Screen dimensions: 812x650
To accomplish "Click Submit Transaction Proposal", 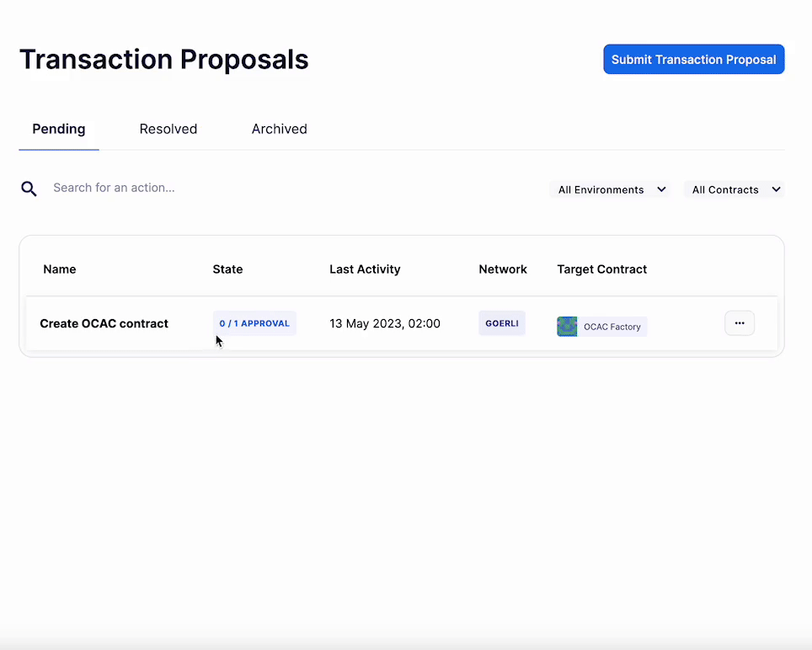I will [x=693, y=59].
